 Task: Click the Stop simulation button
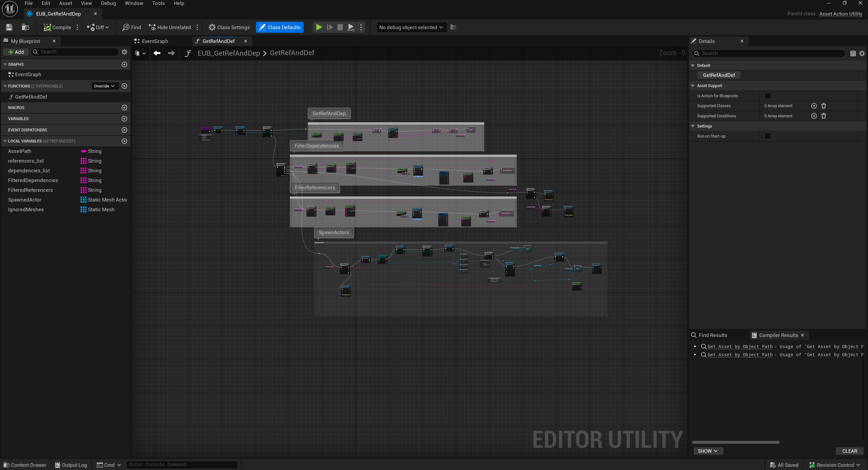click(340, 27)
